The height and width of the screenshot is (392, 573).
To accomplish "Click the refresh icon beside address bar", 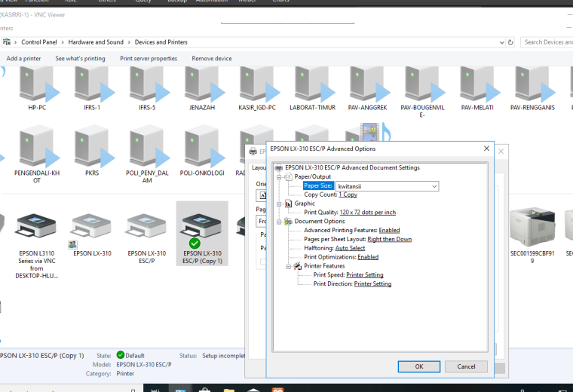I will pos(510,42).
